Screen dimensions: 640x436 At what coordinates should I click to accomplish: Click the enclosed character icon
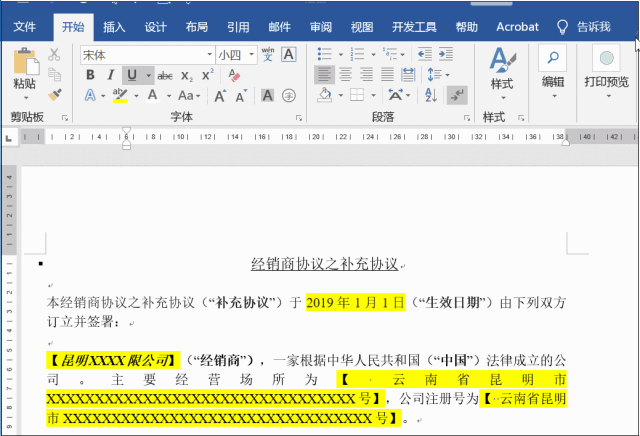tap(289, 96)
